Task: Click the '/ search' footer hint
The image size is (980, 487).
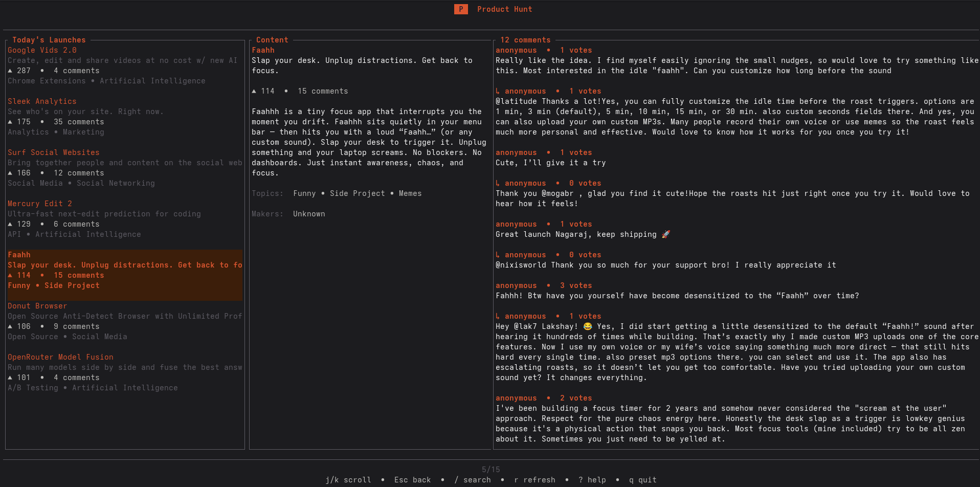Action: [x=473, y=480]
